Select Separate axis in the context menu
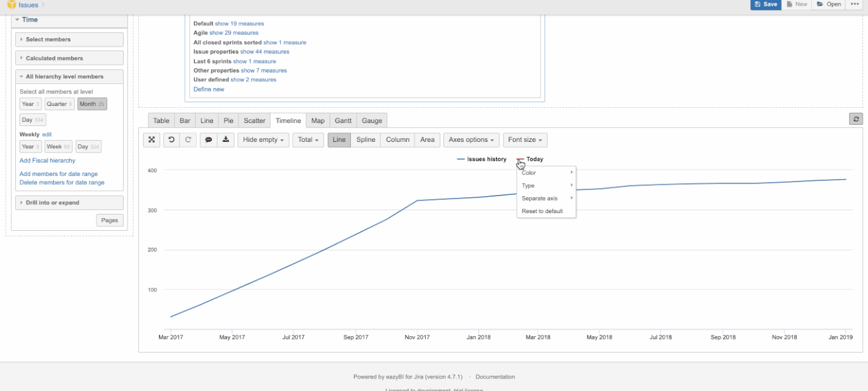 (541, 198)
